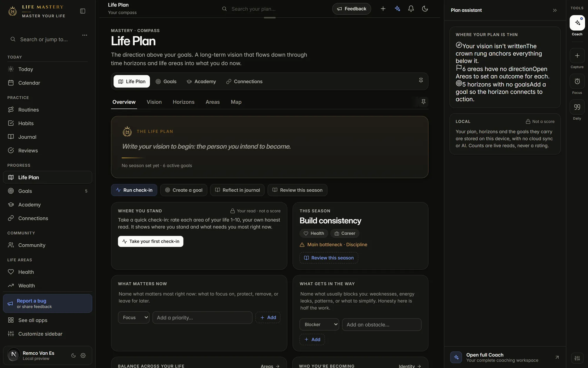Open Today in sidebar
Image resolution: width=588 pixels, height=368 pixels.
click(x=47, y=69)
